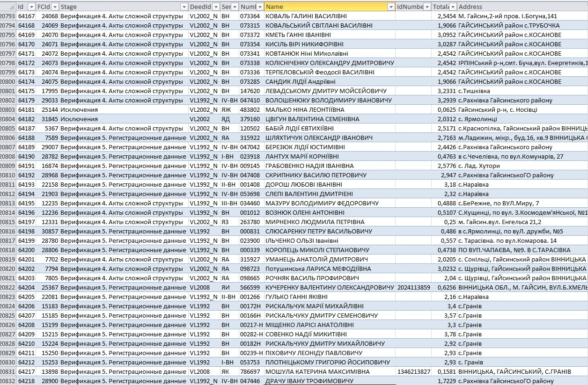Click the series cell III-ВН
This screenshot has width=588, height=385.
click(x=229, y=203)
